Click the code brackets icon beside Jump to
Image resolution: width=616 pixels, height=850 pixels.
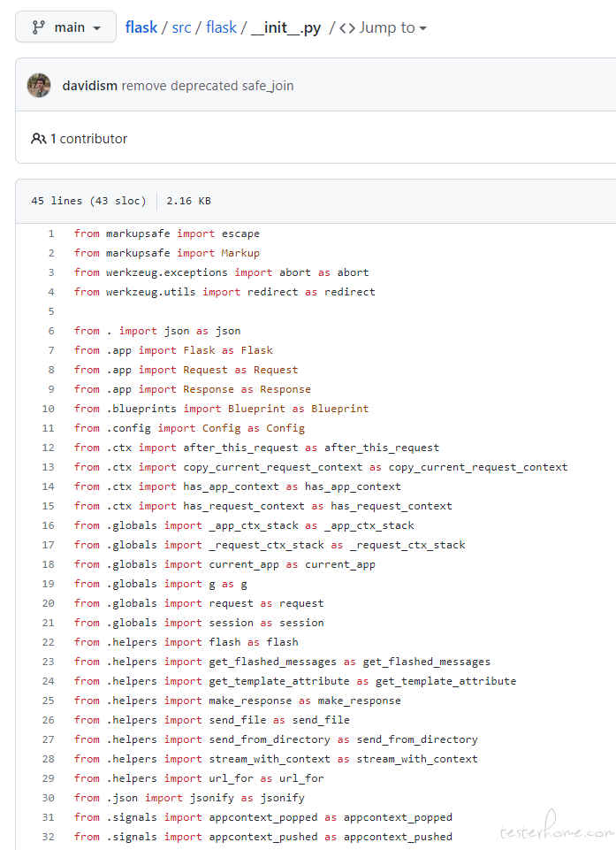(x=347, y=27)
